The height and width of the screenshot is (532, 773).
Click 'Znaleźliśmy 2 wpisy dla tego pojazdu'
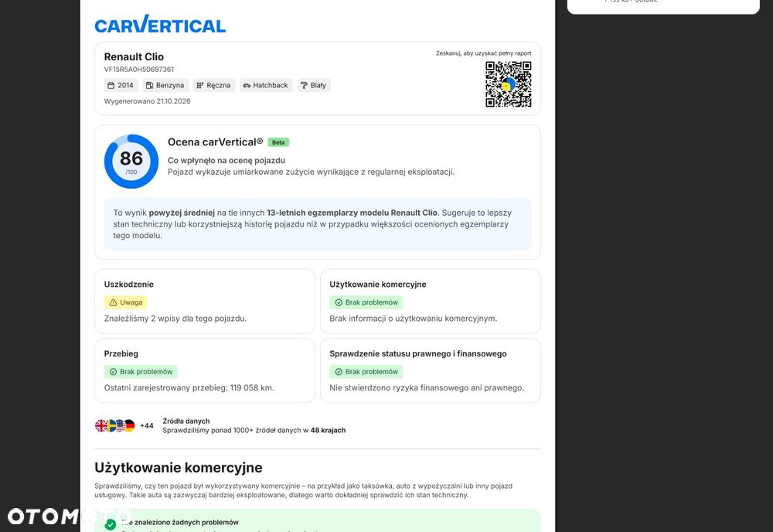pyautogui.click(x=175, y=319)
